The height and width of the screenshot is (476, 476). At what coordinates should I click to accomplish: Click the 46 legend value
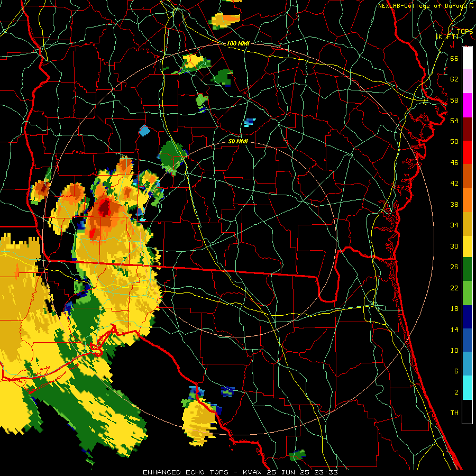pyautogui.click(x=454, y=163)
